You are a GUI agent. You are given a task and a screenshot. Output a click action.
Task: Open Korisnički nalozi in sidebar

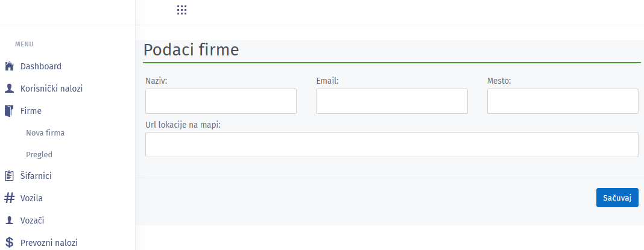pos(51,89)
